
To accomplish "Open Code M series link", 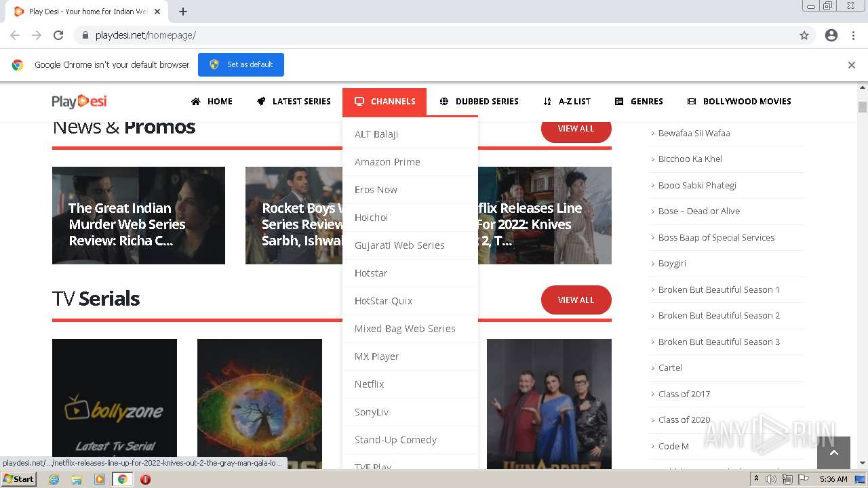I will (x=673, y=447).
